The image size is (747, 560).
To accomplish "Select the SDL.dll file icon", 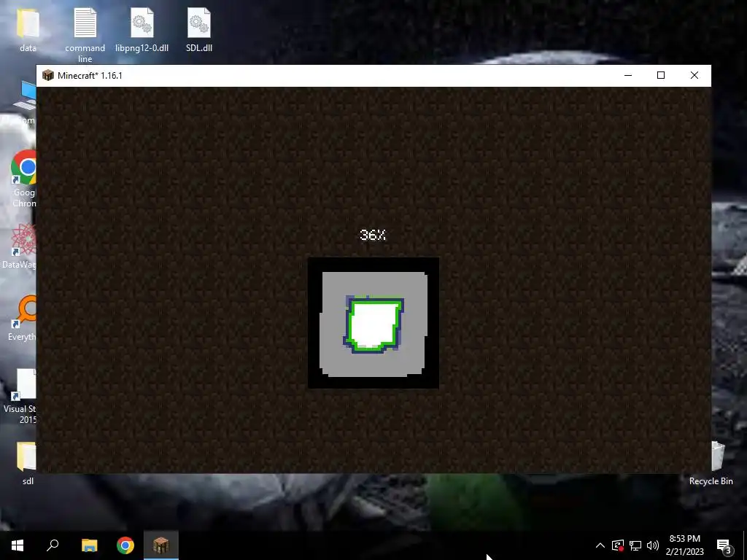I will [x=199, y=28].
